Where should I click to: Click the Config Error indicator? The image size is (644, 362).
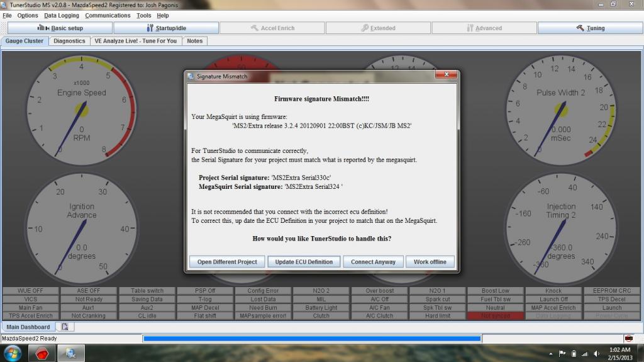coord(263,291)
